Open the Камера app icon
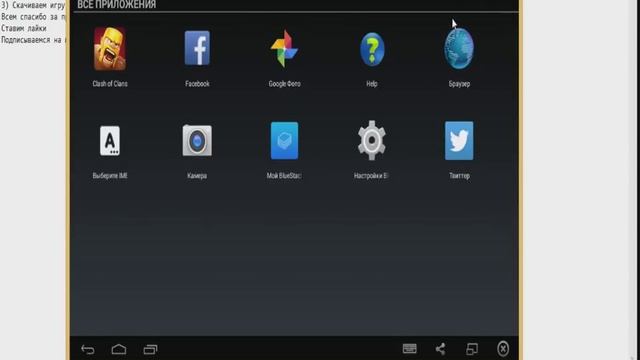 (197, 141)
